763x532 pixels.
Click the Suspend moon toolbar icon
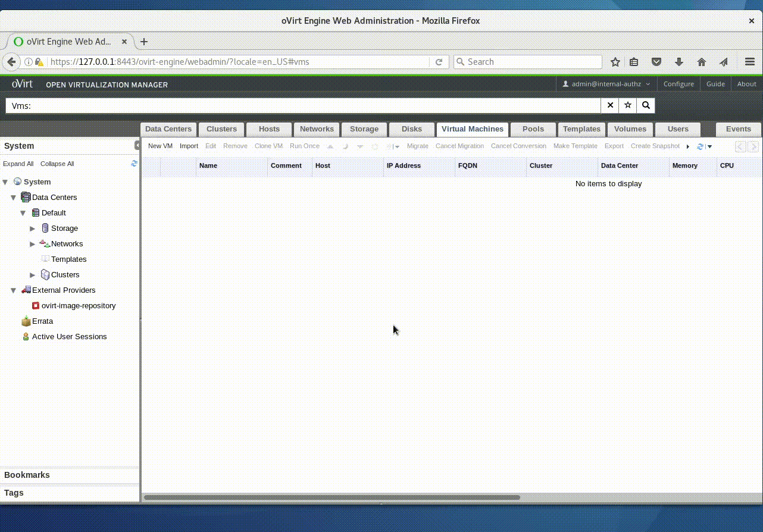pyautogui.click(x=345, y=146)
